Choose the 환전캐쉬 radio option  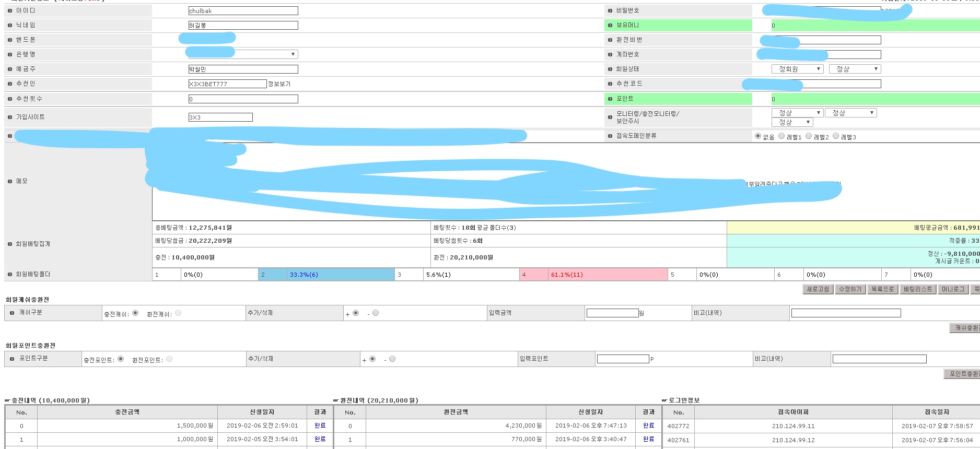coord(178,313)
